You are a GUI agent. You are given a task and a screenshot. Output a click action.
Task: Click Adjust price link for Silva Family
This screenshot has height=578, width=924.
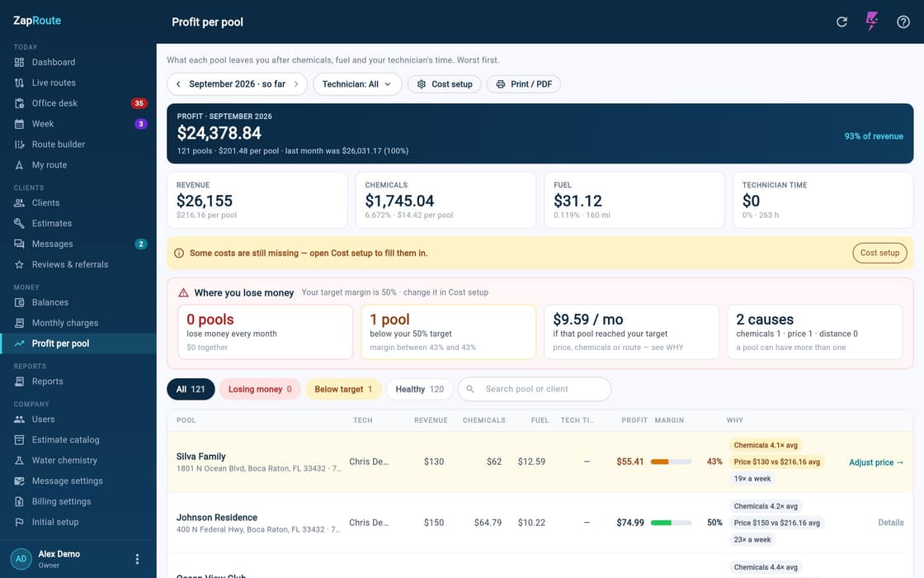875,462
